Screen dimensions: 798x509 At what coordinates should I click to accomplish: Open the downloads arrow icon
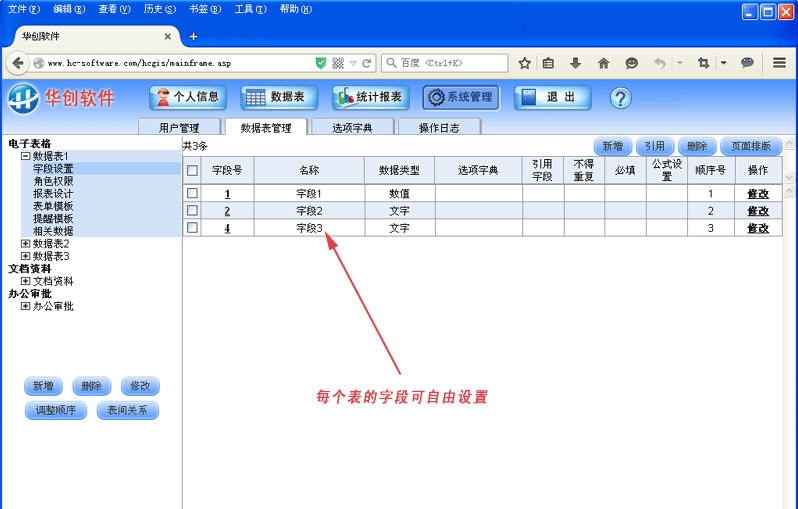pyautogui.click(x=576, y=63)
